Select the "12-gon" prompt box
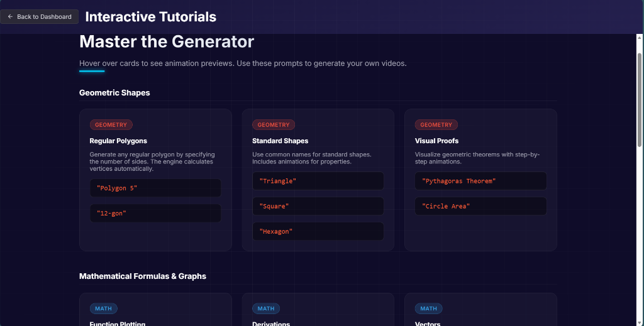The image size is (644, 326). (155, 213)
